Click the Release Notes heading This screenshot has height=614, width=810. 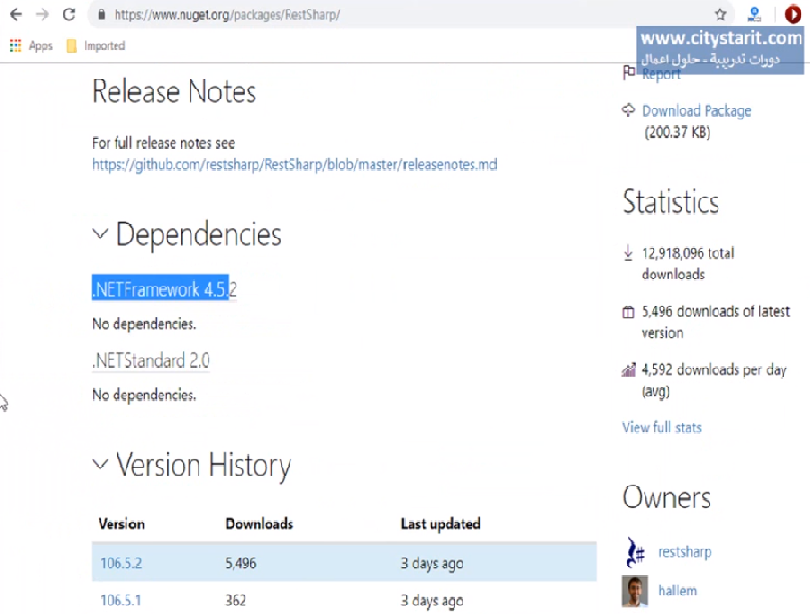coord(174,92)
